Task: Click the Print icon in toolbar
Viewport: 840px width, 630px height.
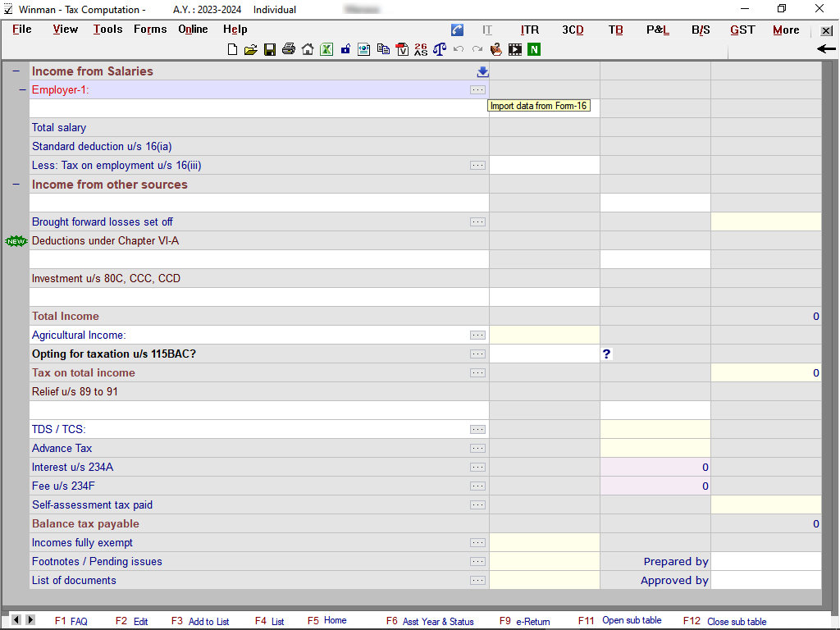Action: click(x=288, y=49)
